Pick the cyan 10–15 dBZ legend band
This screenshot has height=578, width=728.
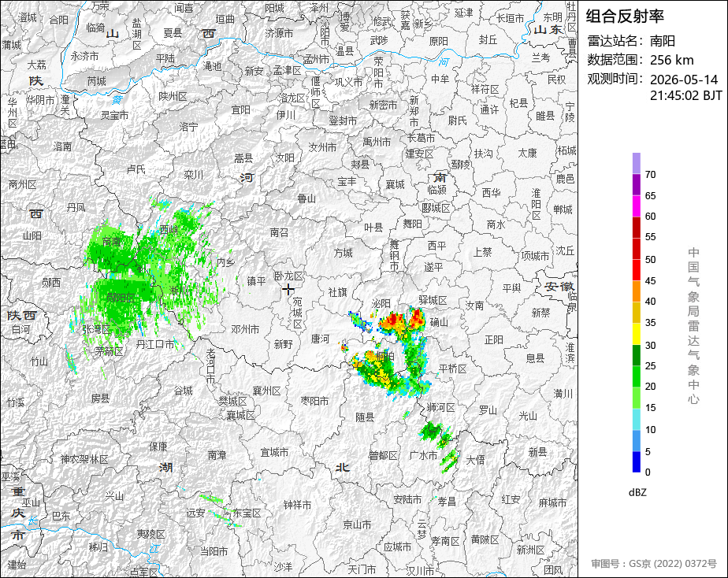tap(636, 419)
